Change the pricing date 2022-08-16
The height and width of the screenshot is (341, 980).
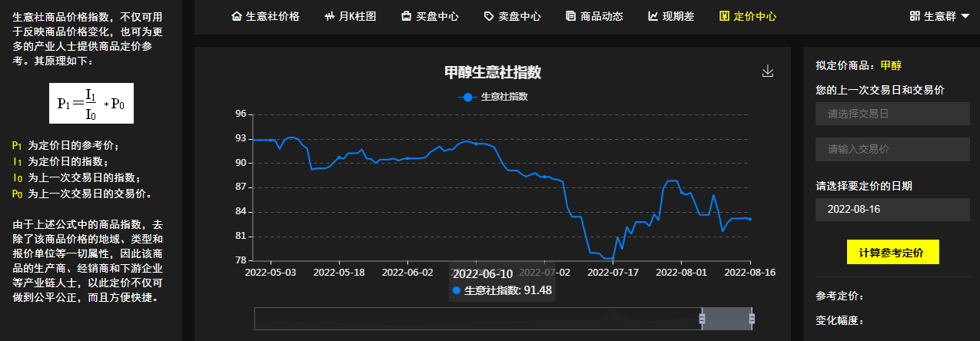click(891, 210)
